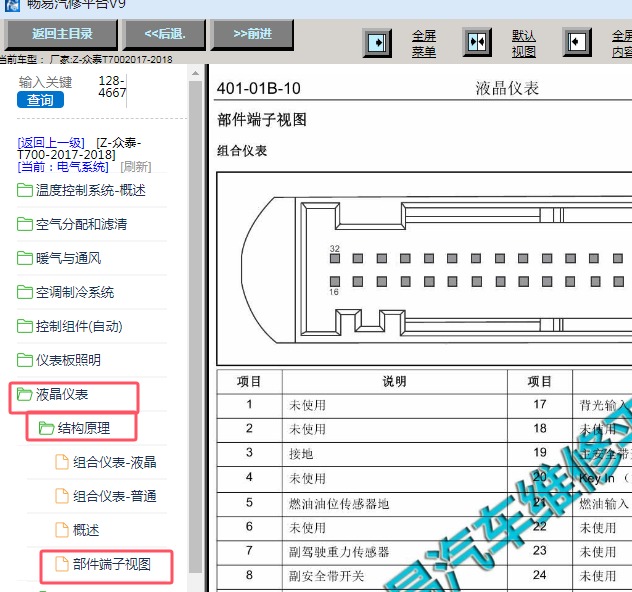Click folder icon beside 空调制冷系统
632x592 pixels.
tap(25, 292)
